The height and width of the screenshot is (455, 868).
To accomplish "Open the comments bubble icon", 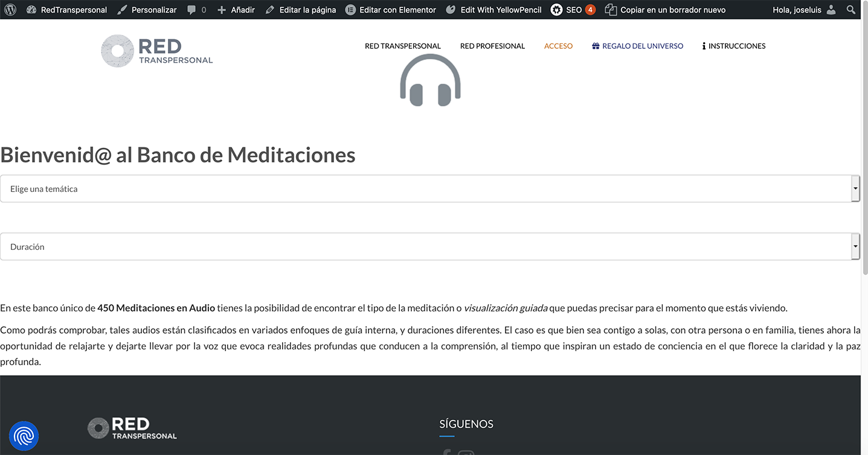I will pyautogui.click(x=191, y=10).
